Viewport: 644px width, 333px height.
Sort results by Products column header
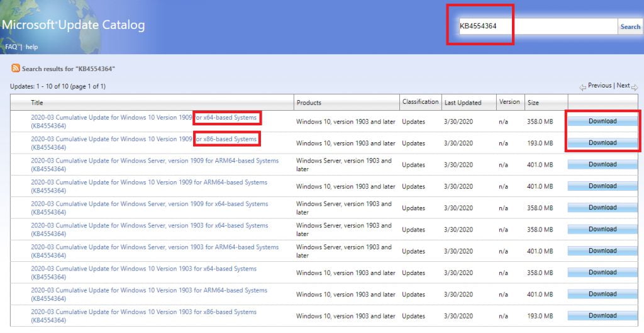tap(309, 103)
